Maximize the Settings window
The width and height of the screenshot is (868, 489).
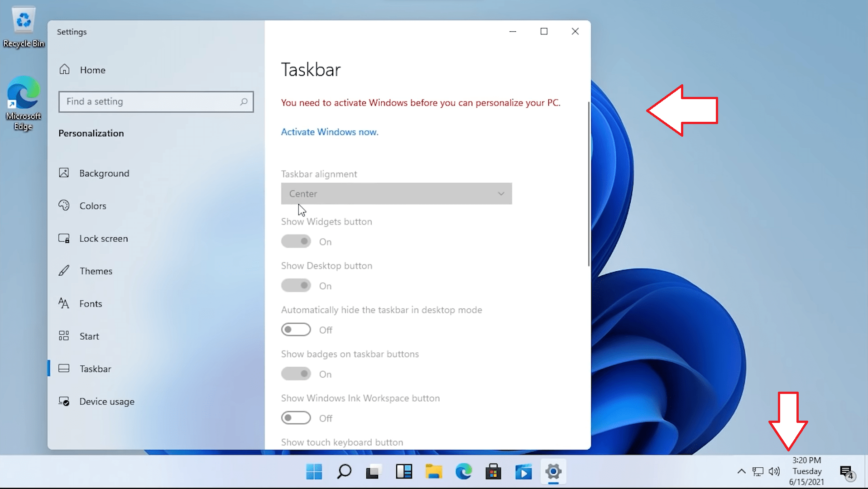[x=544, y=31]
